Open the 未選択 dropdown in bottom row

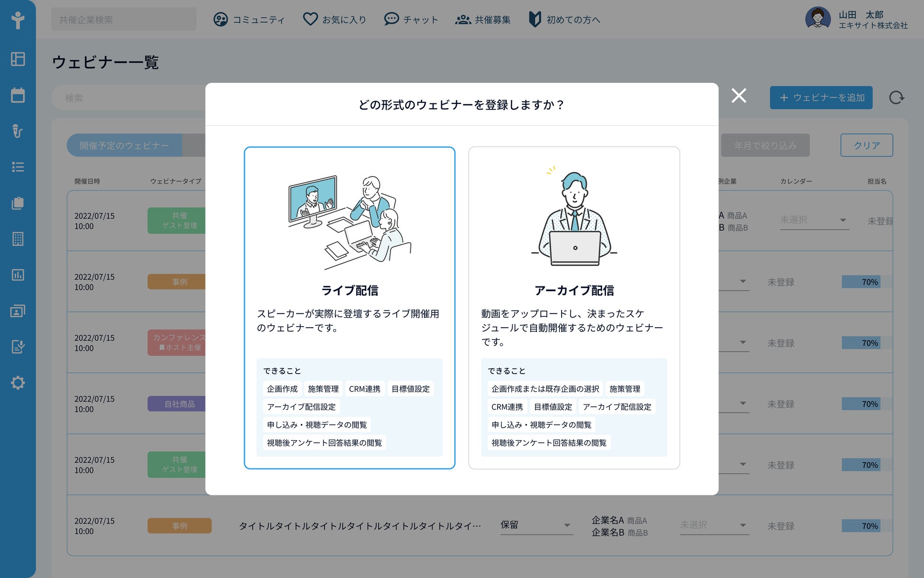[x=714, y=525]
